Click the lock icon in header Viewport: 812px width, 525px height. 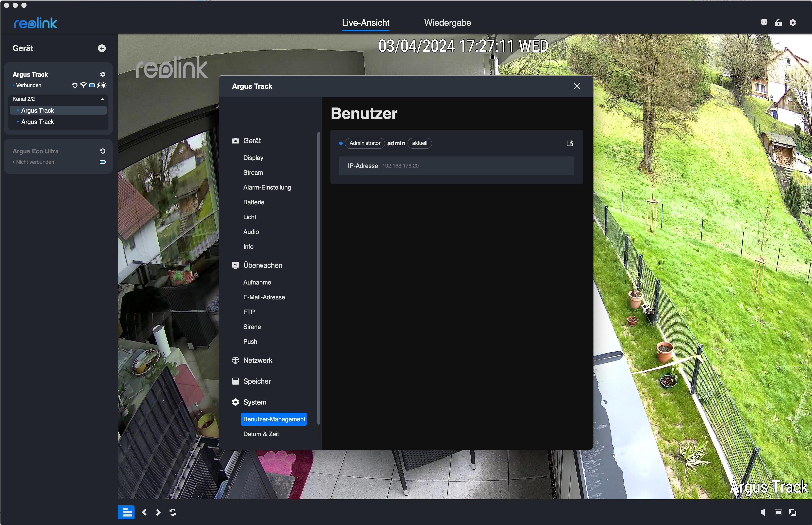778,22
